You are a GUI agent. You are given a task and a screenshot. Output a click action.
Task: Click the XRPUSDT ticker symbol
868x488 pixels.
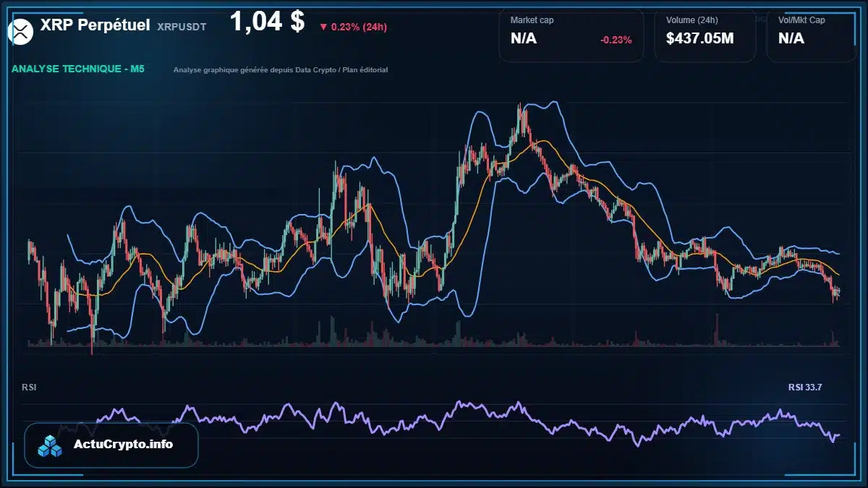point(182,27)
